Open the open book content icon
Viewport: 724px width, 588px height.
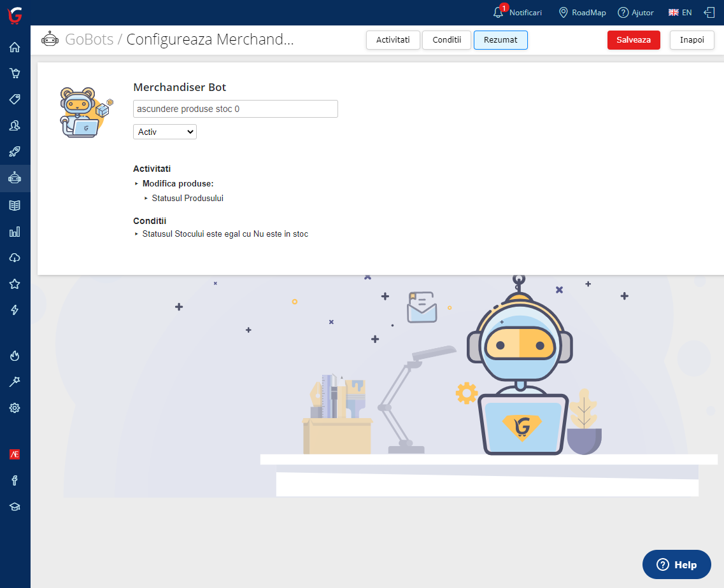click(15, 206)
